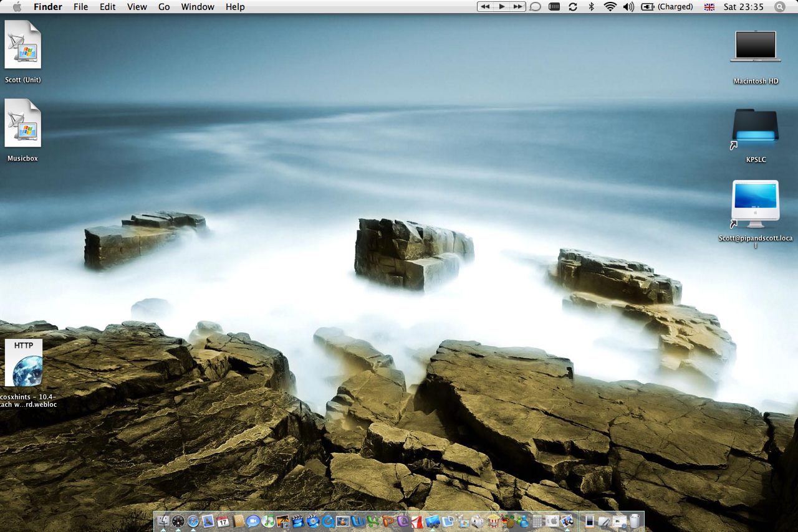Image resolution: width=798 pixels, height=532 pixels.
Task: Launch Safari from the Dock
Action: coord(193,521)
